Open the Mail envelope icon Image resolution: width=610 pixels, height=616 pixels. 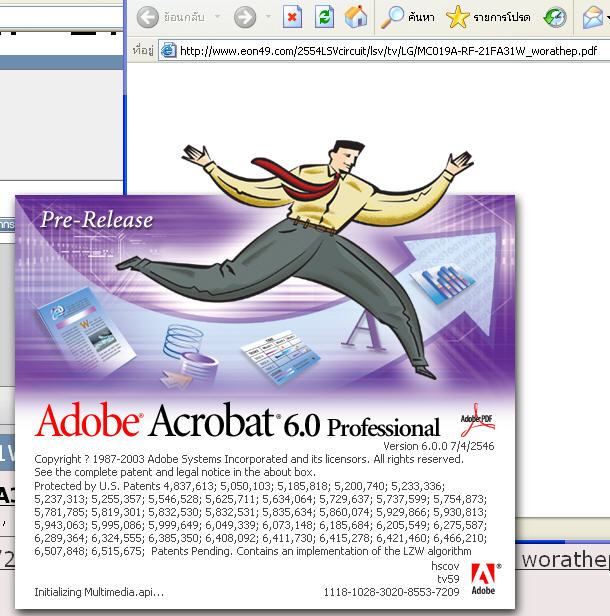(593, 17)
